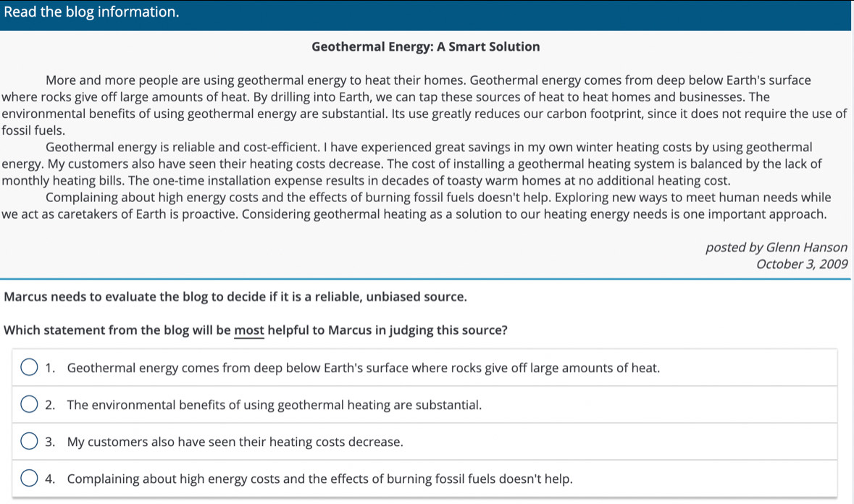Click the sentence 'Marcus needs to evaluate the blog'

[235, 297]
